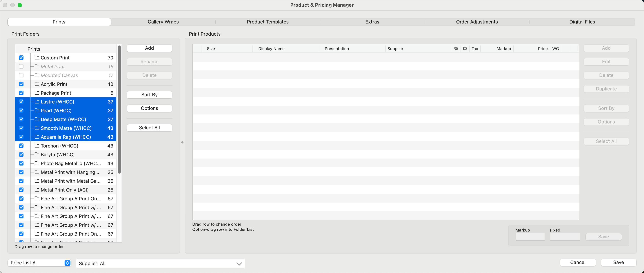The height and width of the screenshot is (273, 644).
Task: Click the Metal Print Only (ACI) folder icon
Action: click(x=37, y=190)
